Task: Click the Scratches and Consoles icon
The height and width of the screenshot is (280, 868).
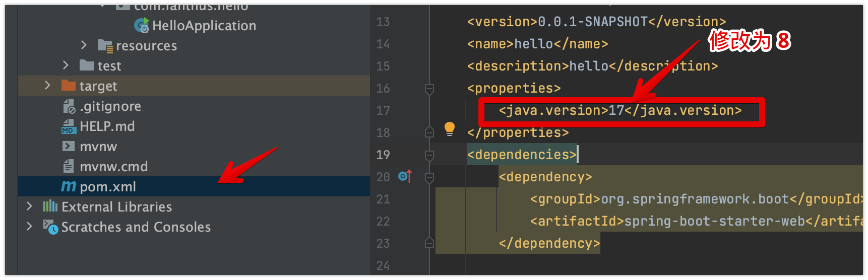Action: (x=50, y=227)
